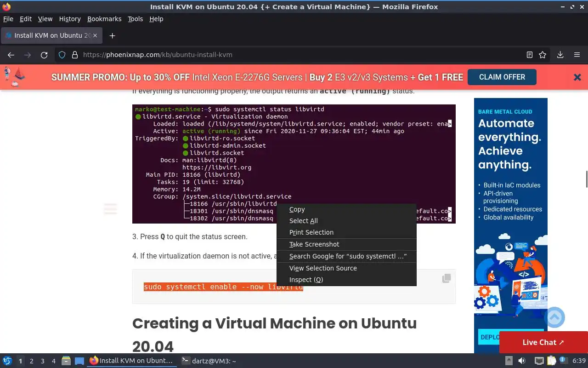Select the Install KVM on Ubuntu tab

[51, 35]
